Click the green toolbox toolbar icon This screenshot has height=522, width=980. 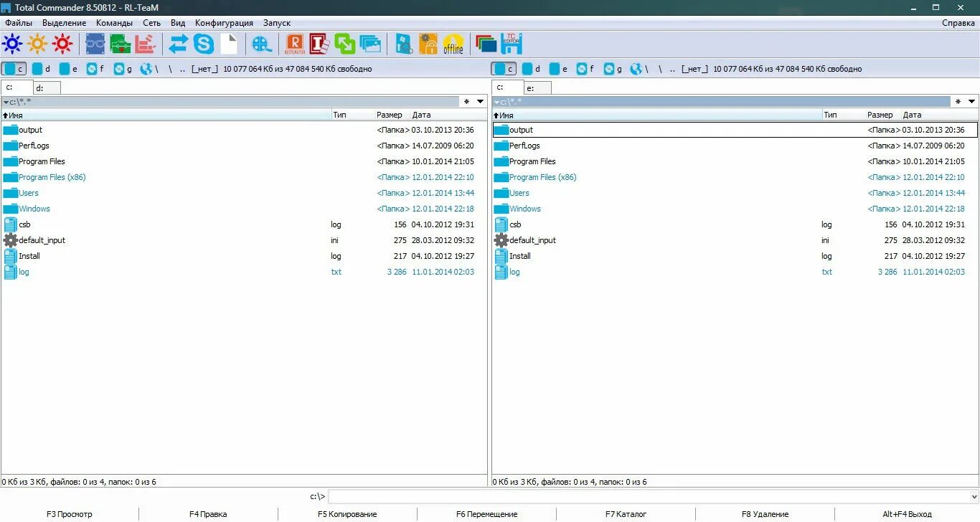click(121, 44)
